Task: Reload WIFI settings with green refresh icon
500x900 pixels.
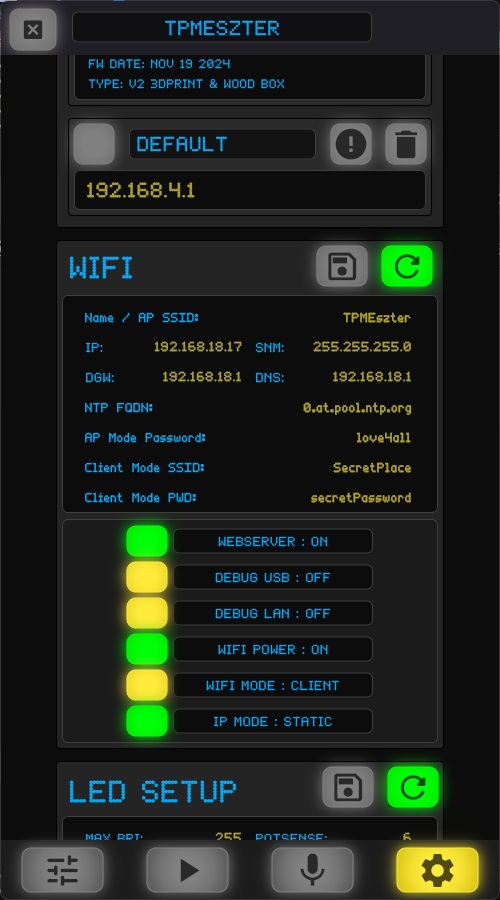Action: click(x=407, y=266)
